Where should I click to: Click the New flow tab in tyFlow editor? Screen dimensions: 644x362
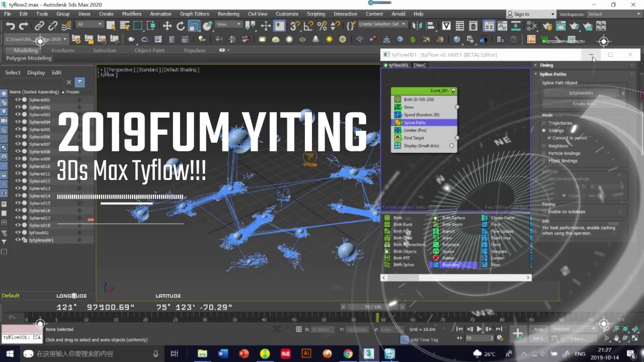click(419, 65)
